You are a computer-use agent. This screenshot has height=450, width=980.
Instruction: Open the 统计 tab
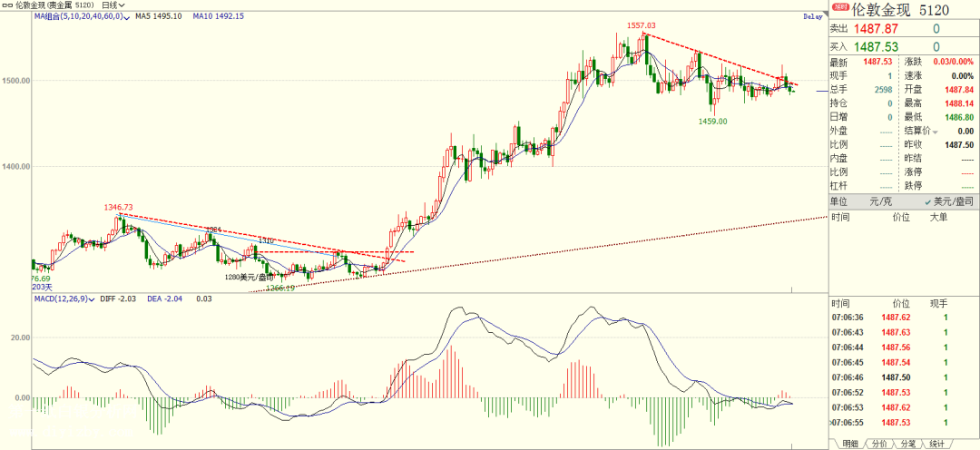click(936, 443)
